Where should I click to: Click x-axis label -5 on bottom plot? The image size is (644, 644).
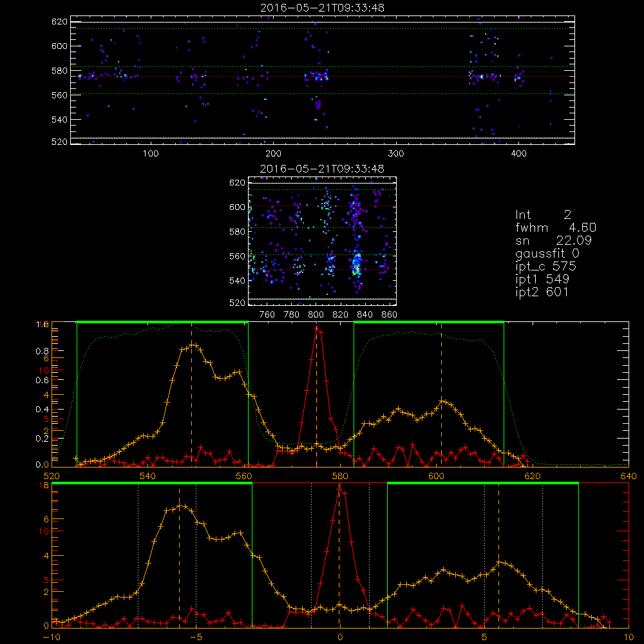(x=196, y=637)
